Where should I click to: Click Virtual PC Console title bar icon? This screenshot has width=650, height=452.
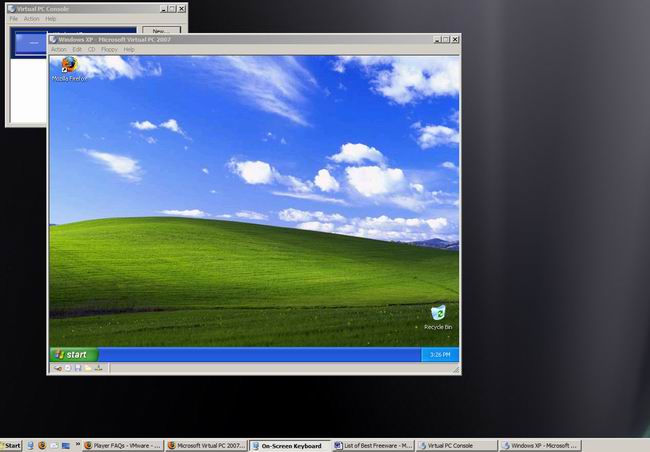click(x=12, y=8)
